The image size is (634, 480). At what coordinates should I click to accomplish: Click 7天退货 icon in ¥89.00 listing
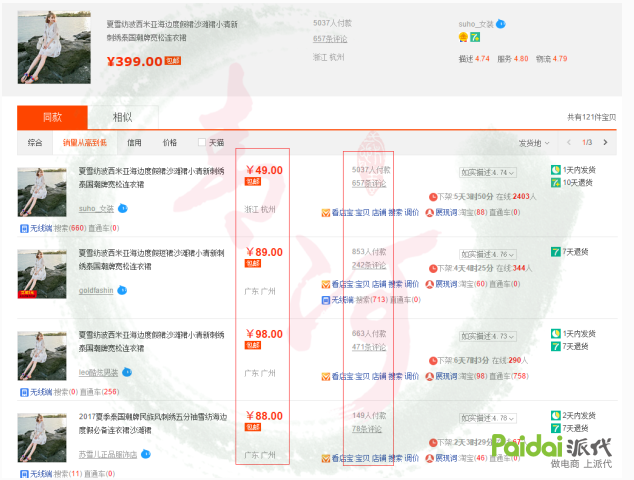tap(556, 252)
